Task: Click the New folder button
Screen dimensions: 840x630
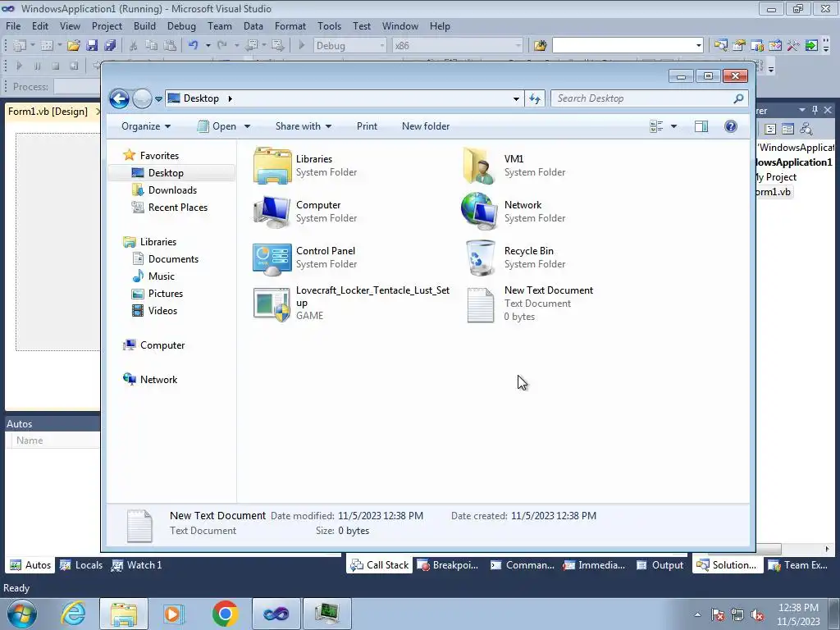Action: pos(426,126)
